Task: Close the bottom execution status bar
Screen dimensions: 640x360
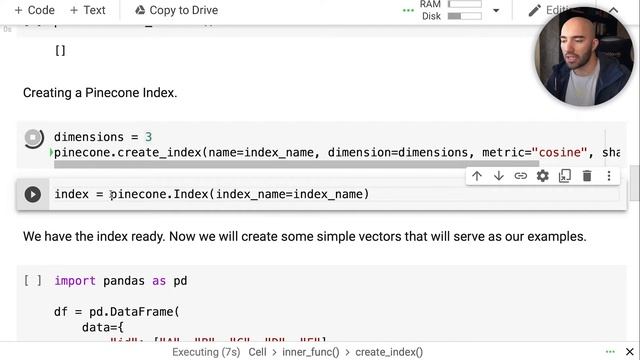Action: click(x=629, y=352)
